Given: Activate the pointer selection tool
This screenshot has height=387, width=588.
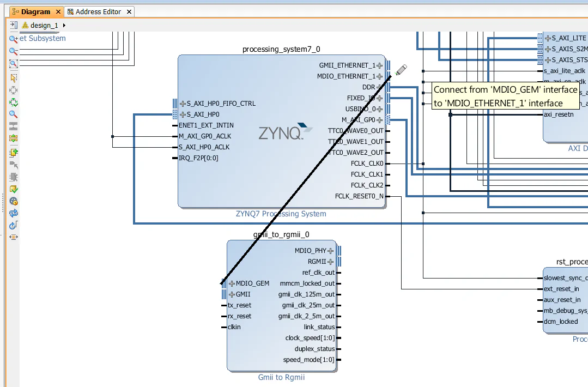Looking at the screenshot, I should (13, 78).
